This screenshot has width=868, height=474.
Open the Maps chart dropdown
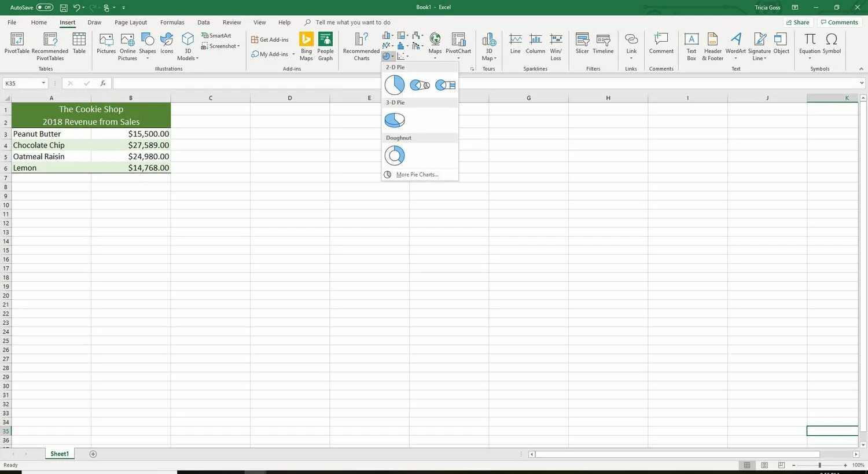(435, 46)
